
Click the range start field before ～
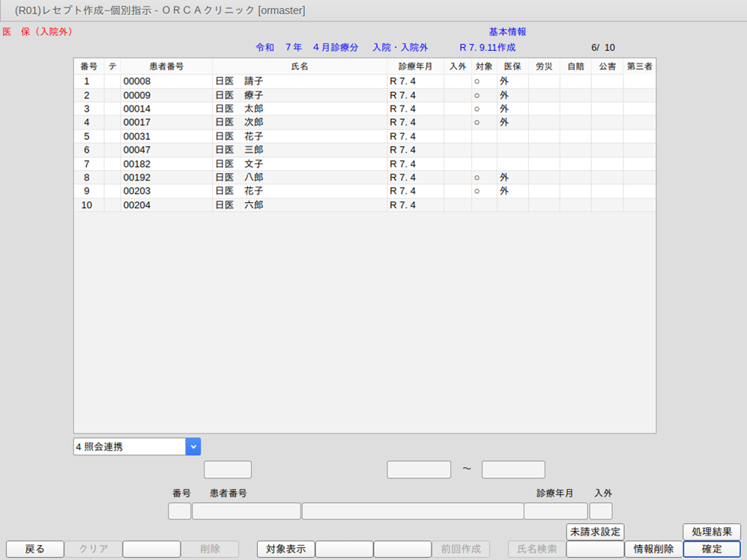[x=419, y=469]
